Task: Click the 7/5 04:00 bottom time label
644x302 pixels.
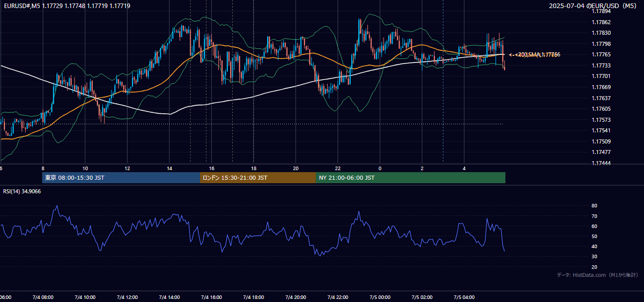Action: pos(464,297)
